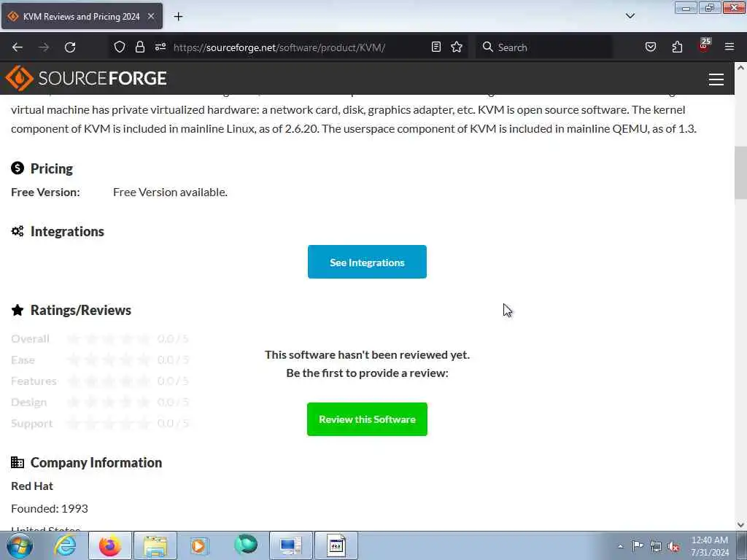Click the browser forward arrow
The height and width of the screenshot is (560, 747).
coord(44,47)
